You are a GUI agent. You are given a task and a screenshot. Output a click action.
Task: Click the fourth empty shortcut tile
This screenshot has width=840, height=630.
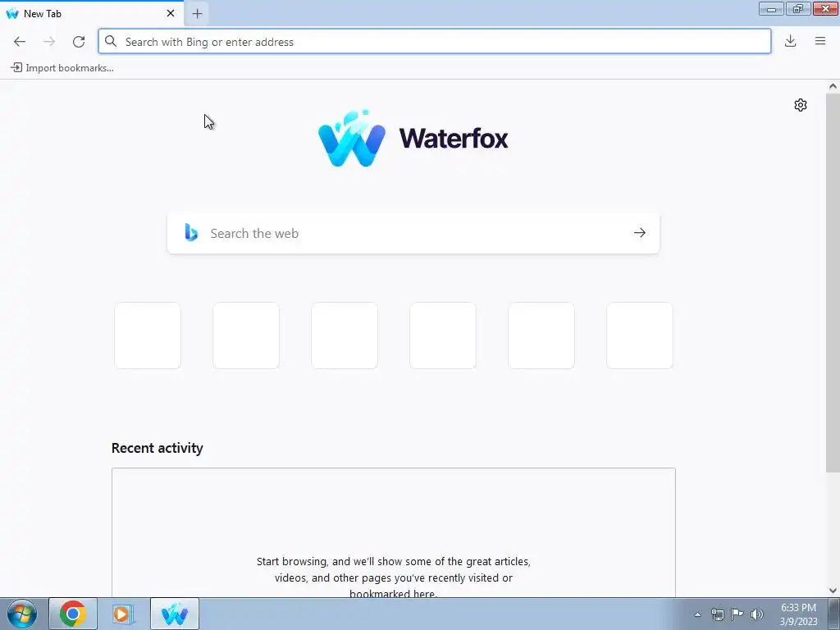pos(443,336)
